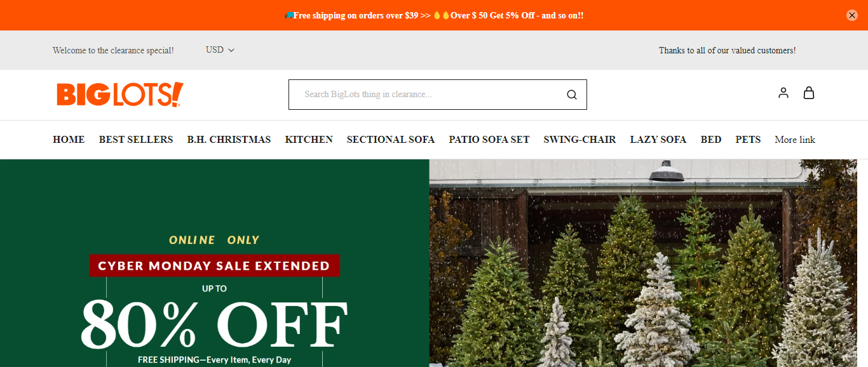Screen dimensions: 868x367
Task: Select the LAZY SOFA category
Action: pyautogui.click(x=658, y=140)
